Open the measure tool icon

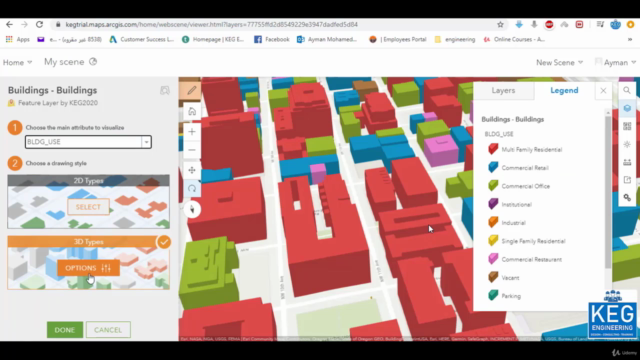tap(627, 162)
